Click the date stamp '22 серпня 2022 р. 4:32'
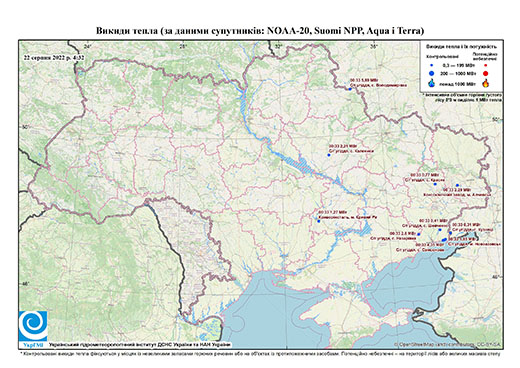This screenshot has width=520, height=368. click(x=53, y=57)
